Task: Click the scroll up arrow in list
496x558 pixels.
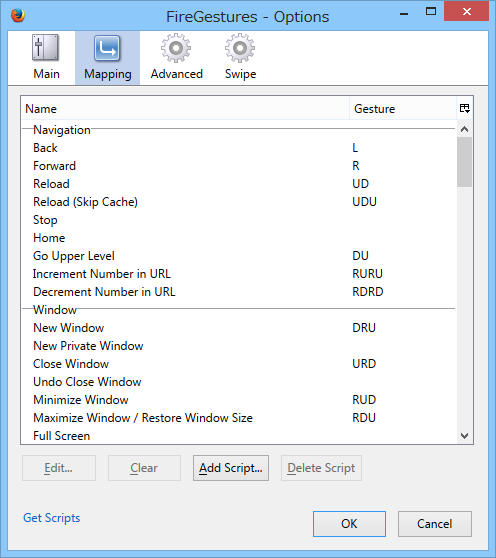Action: point(464,129)
